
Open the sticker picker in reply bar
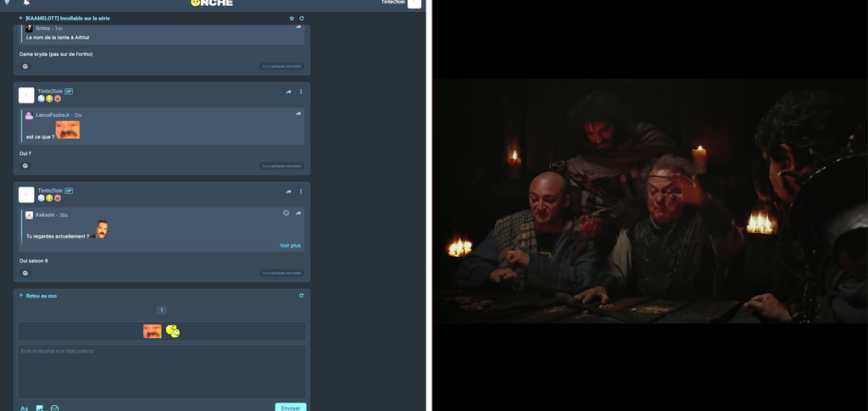pyautogui.click(x=54, y=408)
